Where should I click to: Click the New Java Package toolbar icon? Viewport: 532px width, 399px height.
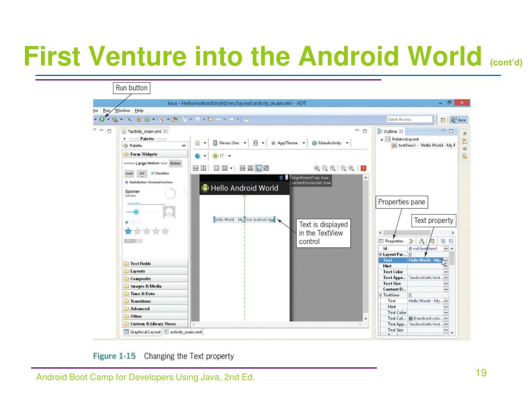point(139,119)
